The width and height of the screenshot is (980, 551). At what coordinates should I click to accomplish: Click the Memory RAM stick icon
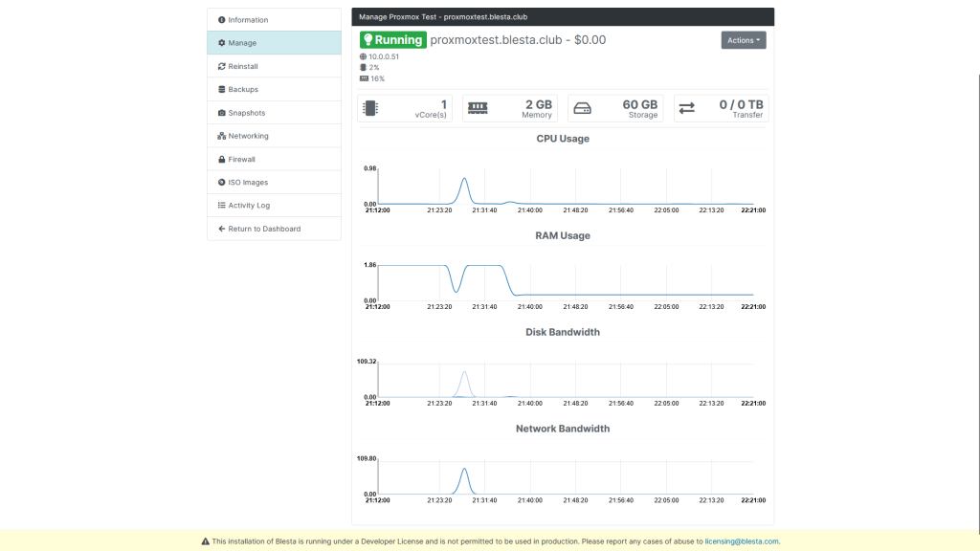[477, 109]
